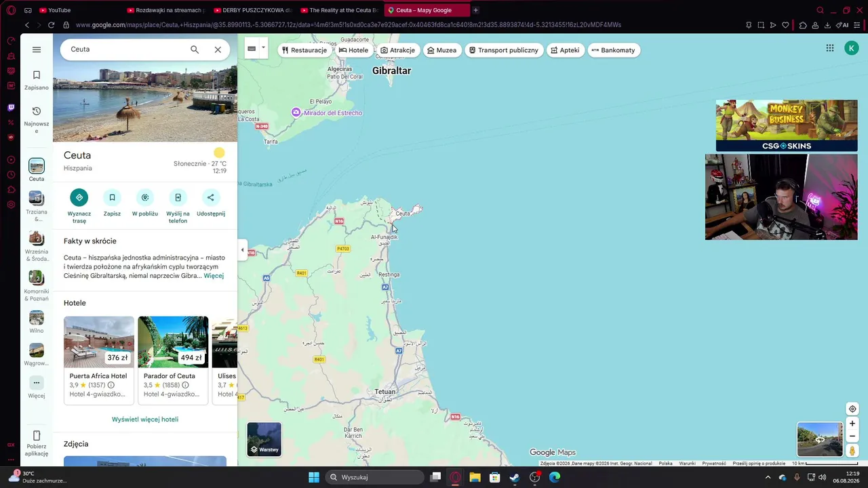Filter the map by Bankomaty
This screenshot has height=488, width=868.
click(613, 50)
